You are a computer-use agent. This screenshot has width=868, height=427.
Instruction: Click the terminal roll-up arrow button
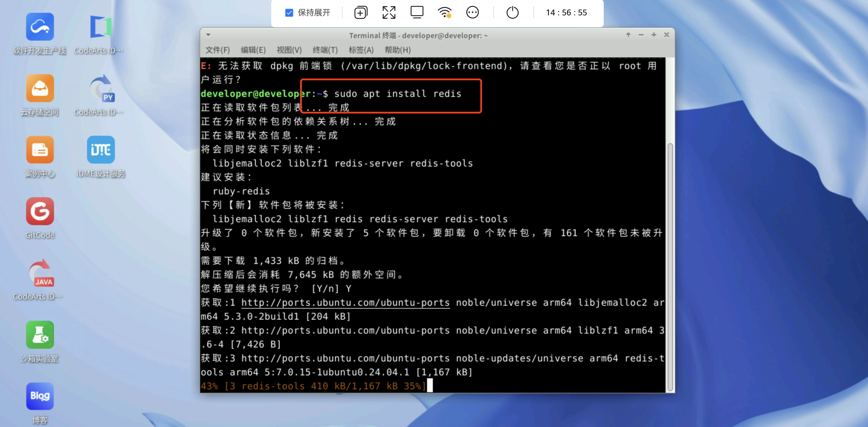(x=628, y=35)
